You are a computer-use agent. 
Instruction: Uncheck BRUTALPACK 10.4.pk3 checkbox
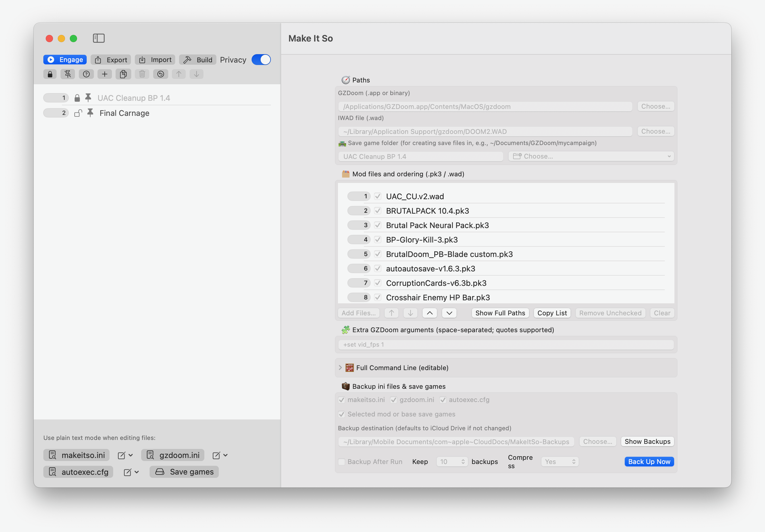click(x=377, y=211)
